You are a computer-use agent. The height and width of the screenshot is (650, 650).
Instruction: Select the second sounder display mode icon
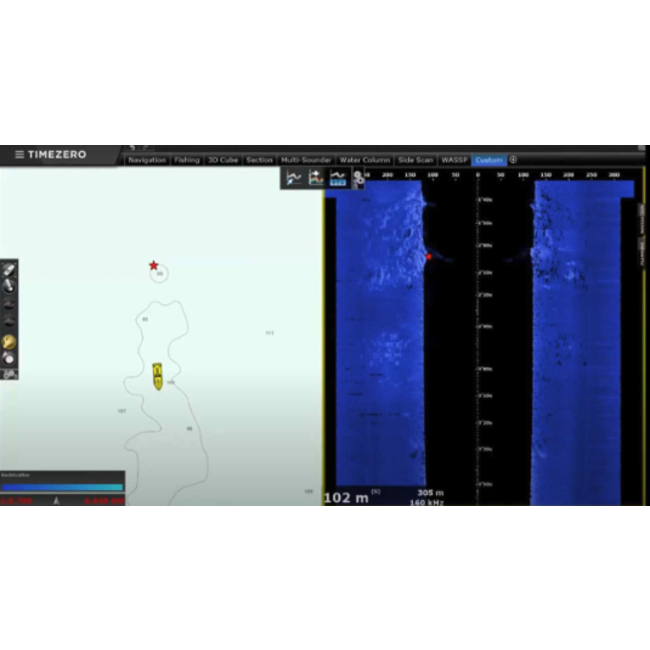point(316,178)
